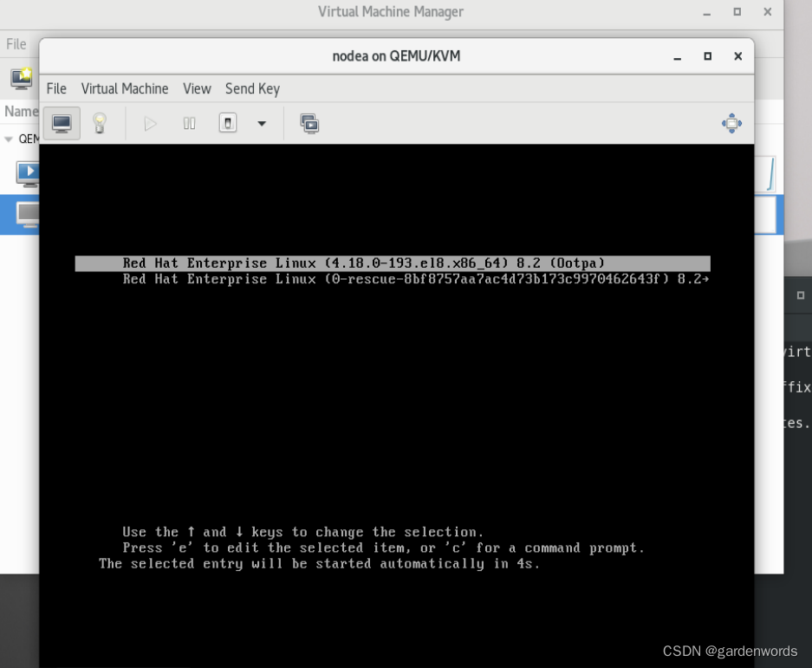The height and width of the screenshot is (668, 812).
Task: Open Virtual Machine menu
Action: click(x=125, y=88)
